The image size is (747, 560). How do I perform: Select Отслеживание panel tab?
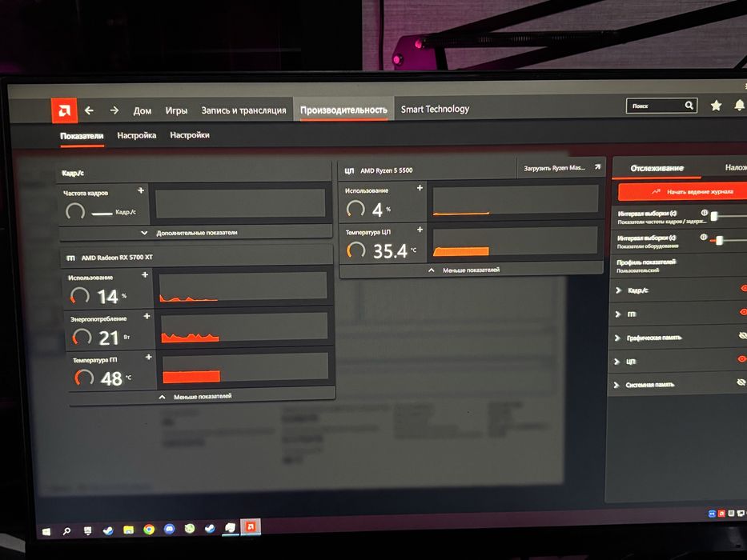tap(657, 168)
